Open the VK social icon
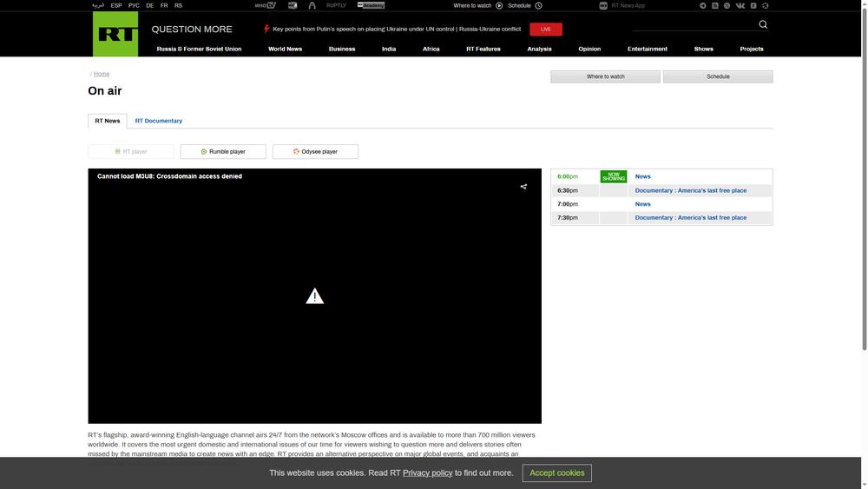The image size is (868, 489). pos(740,5)
